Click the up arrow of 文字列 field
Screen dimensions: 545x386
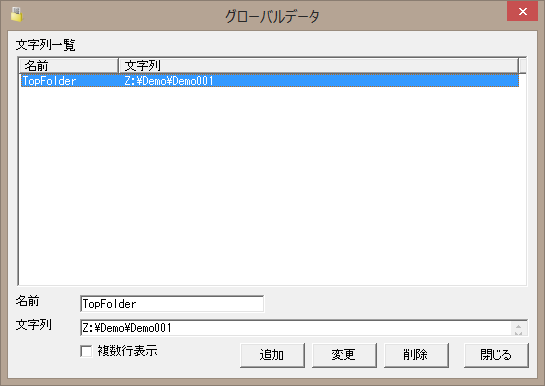pyautogui.click(x=519, y=326)
